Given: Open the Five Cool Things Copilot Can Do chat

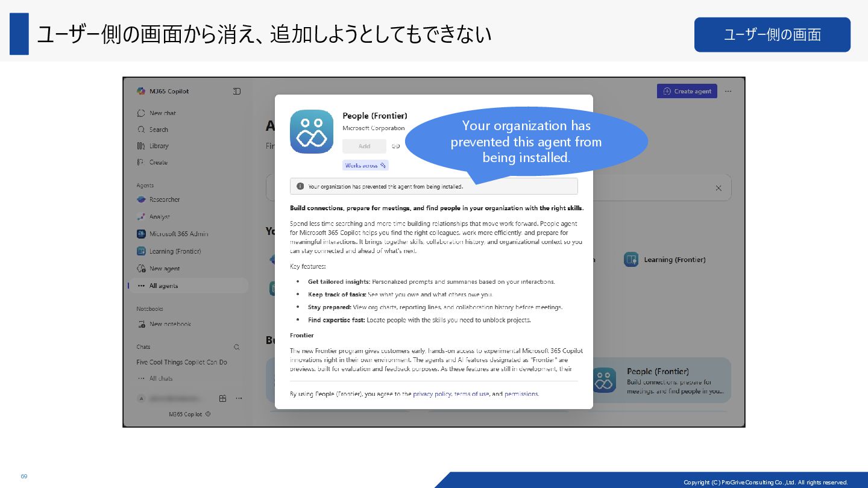Looking at the screenshot, I should tap(182, 362).
